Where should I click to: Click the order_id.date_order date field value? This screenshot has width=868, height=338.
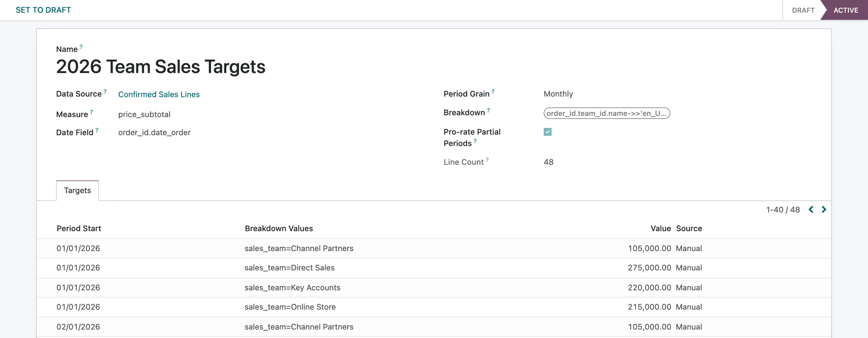154,132
